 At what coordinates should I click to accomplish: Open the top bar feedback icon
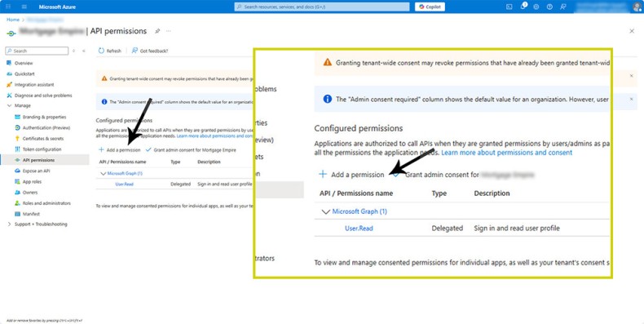click(x=563, y=7)
